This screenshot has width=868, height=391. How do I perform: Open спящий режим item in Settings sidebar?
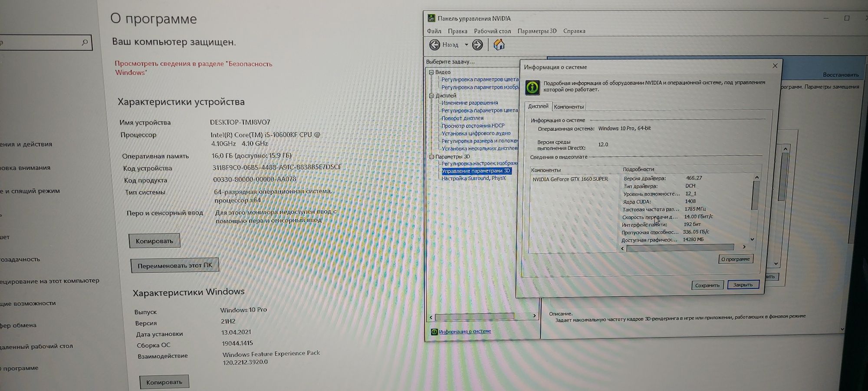pos(30,191)
